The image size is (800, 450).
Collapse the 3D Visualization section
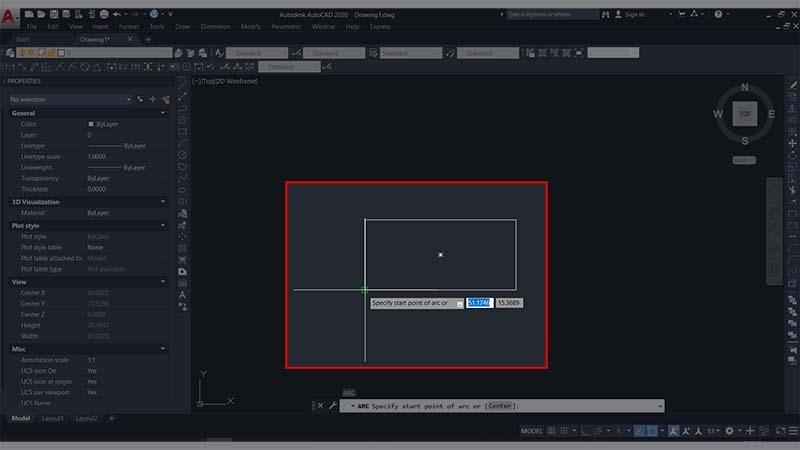point(163,202)
